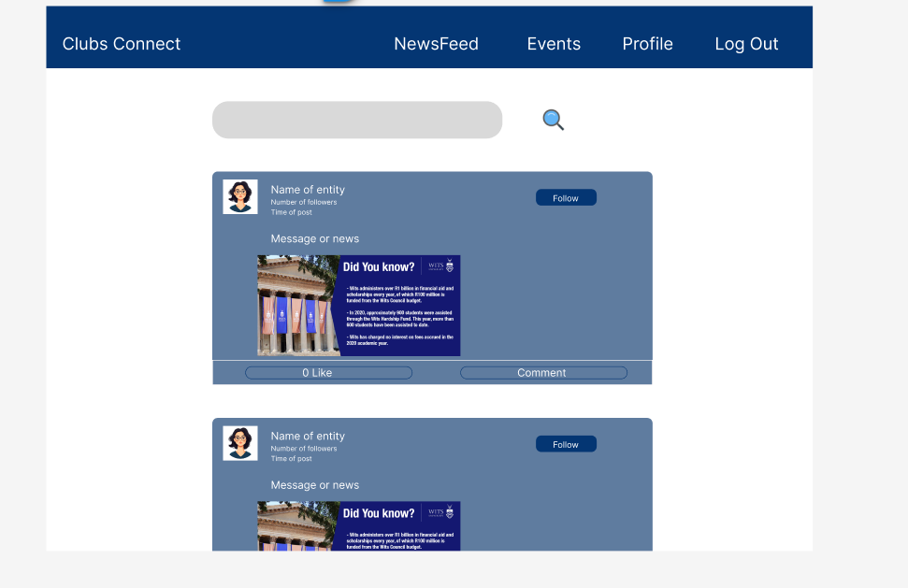
Task: Open the first post's Did You know image
Action: coord(358,306)
